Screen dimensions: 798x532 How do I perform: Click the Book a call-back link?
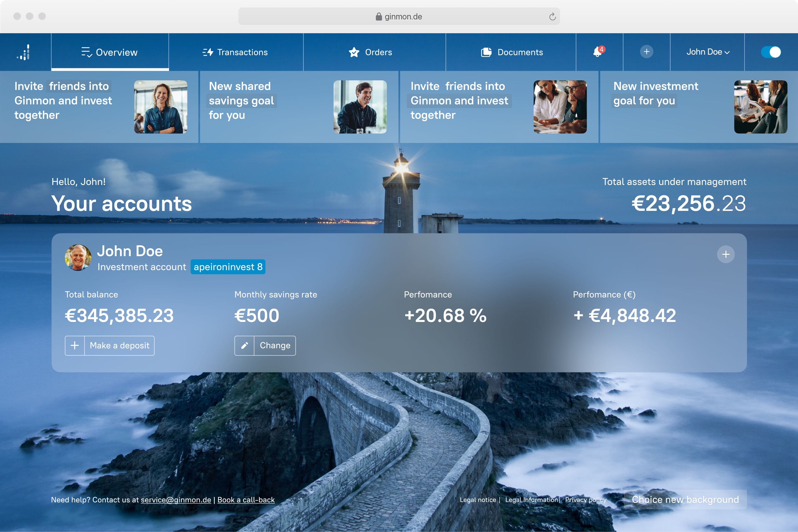pos(246,500)
